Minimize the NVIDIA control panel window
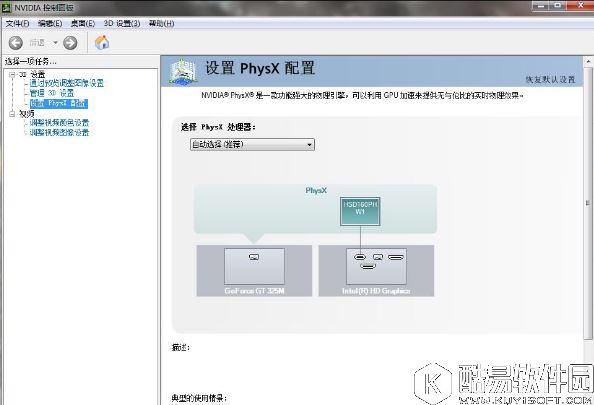 [x=542, y=6]
